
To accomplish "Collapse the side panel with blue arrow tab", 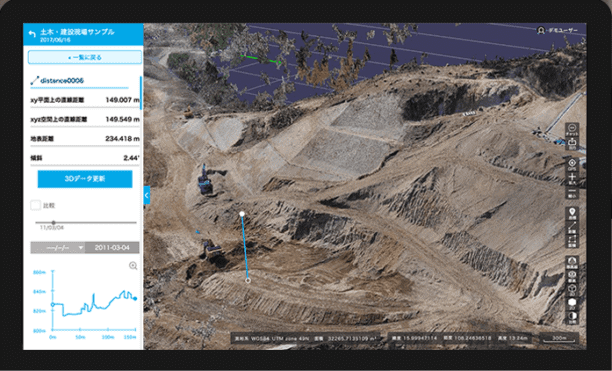I will coord(147,195).
